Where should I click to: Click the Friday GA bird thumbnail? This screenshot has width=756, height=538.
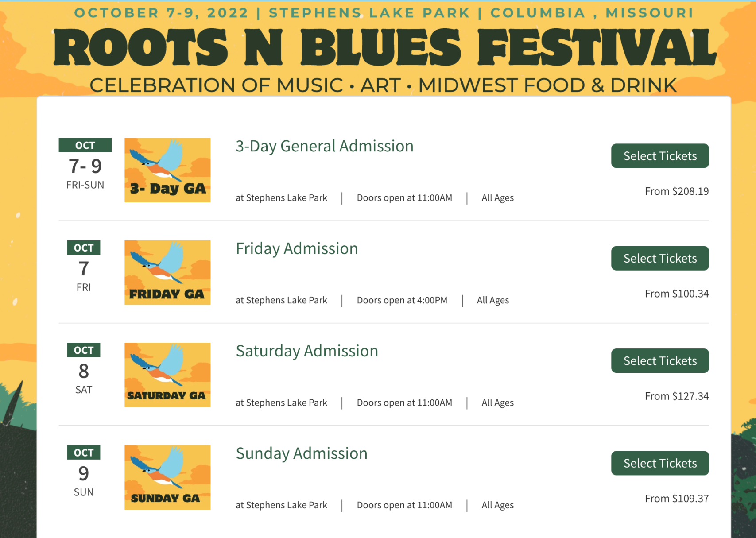[167, 272]
